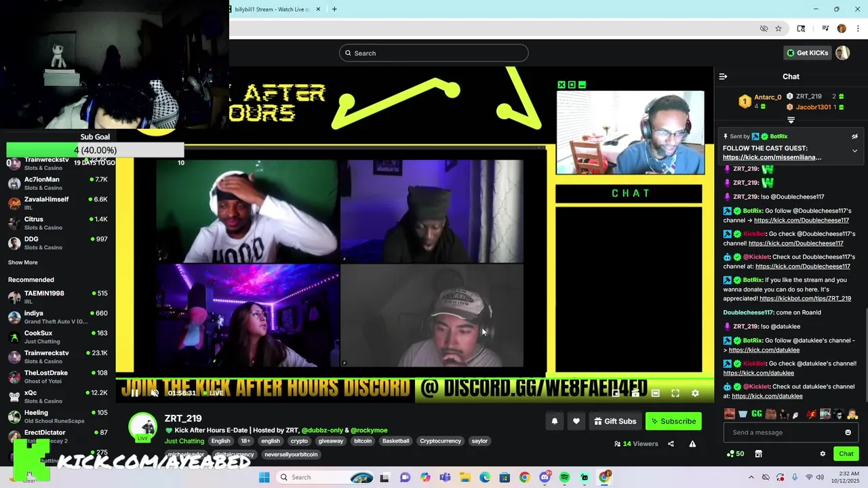Open Spotify from taskbar

point(564,477)
